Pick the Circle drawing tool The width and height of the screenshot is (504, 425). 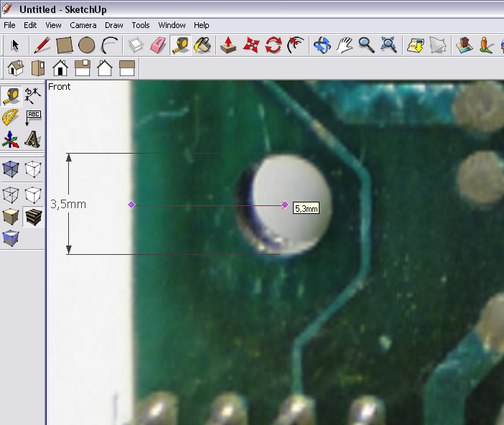coord(86,45)
